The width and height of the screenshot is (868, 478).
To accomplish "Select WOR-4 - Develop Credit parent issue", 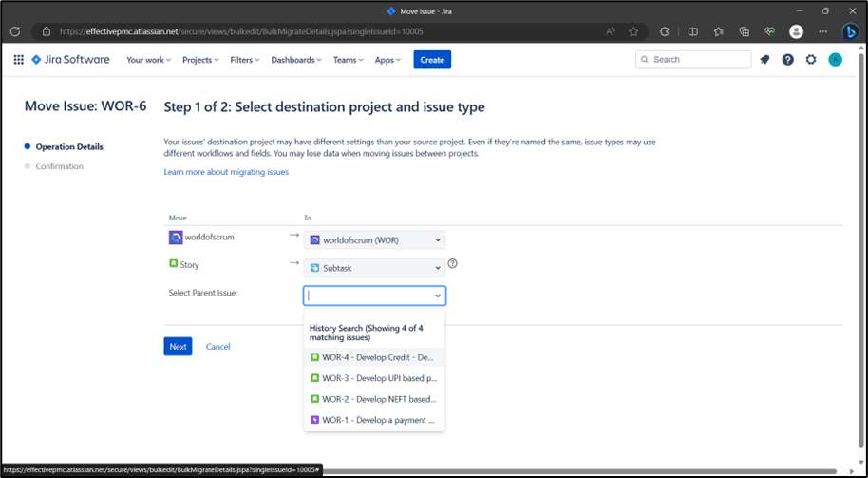I will coord(374,357).
